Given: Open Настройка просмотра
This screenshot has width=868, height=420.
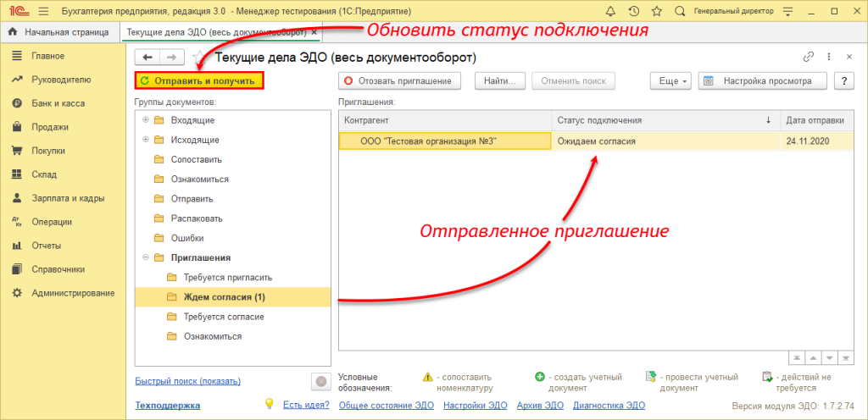Looking at the screenshot, I should (x=763, y=80).
